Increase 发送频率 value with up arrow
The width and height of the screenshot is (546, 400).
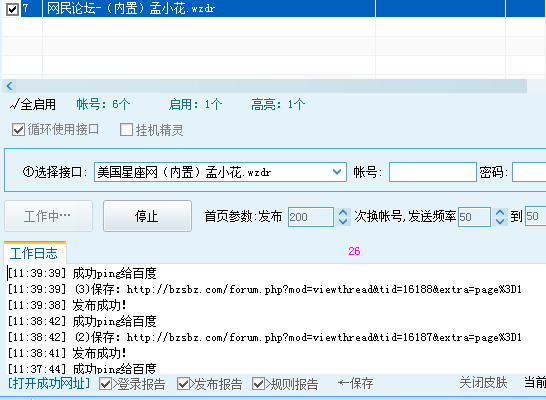point(500,212)
